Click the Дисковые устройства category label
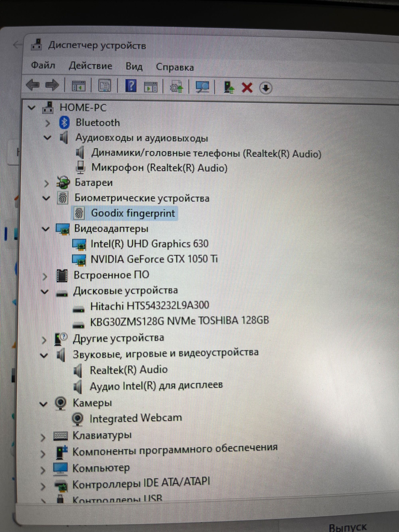 click(x=125, y=290)
